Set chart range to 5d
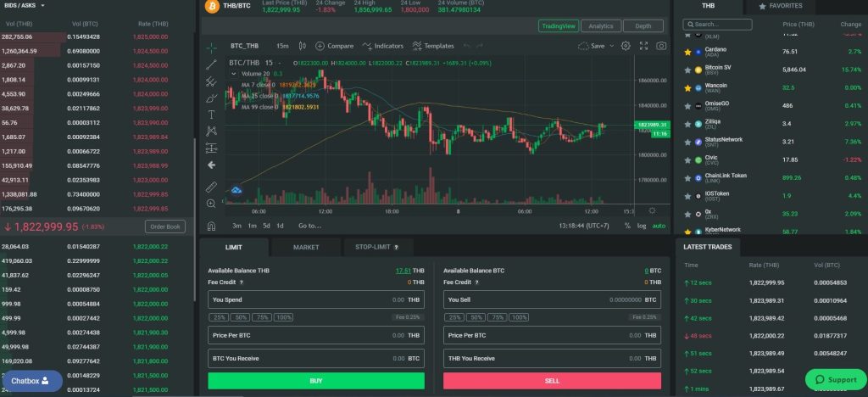 coord(266,226)
